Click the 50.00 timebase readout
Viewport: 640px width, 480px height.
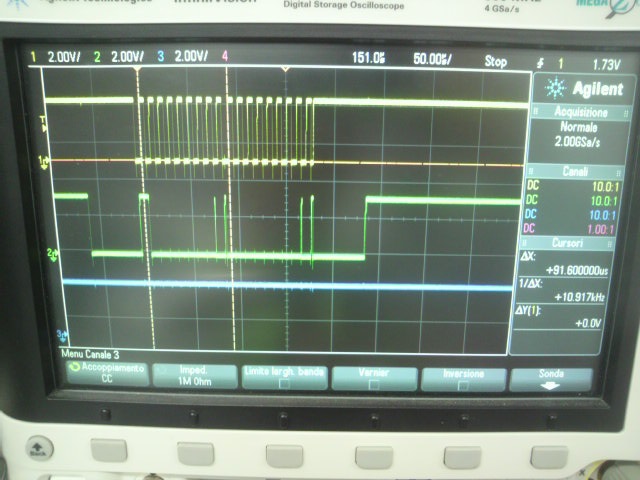[x=432, y=59]
